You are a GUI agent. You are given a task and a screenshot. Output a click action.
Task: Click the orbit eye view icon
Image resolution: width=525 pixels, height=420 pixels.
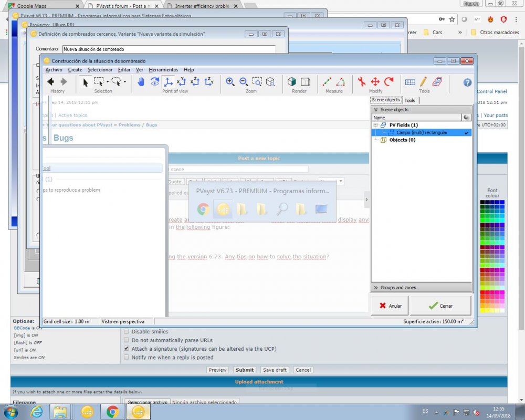155,81
